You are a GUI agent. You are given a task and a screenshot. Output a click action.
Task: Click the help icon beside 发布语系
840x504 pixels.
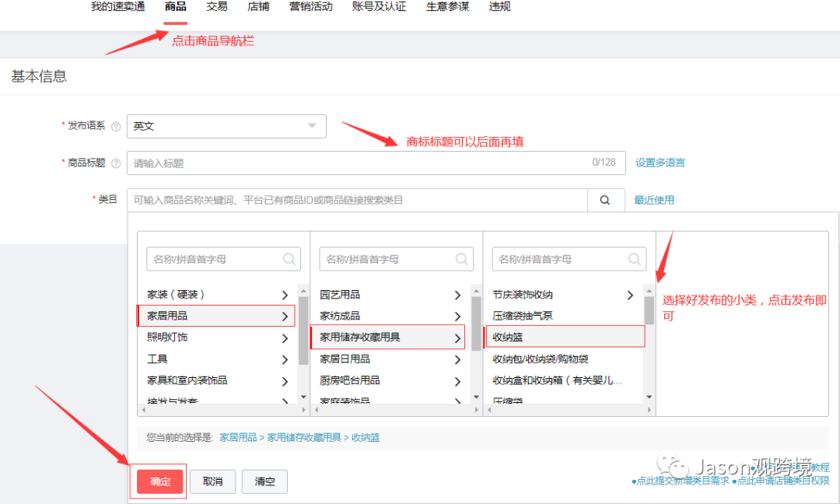[116, 125]
